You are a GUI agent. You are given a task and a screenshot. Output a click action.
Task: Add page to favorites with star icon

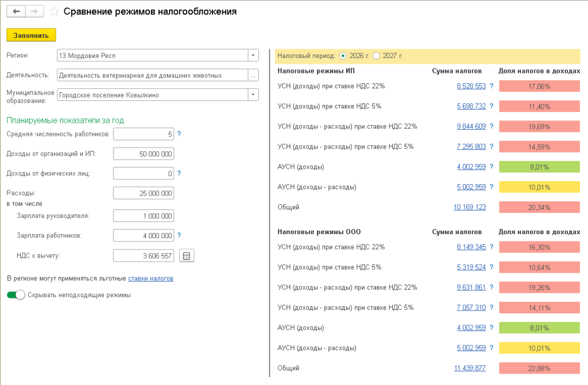[55, 11]
